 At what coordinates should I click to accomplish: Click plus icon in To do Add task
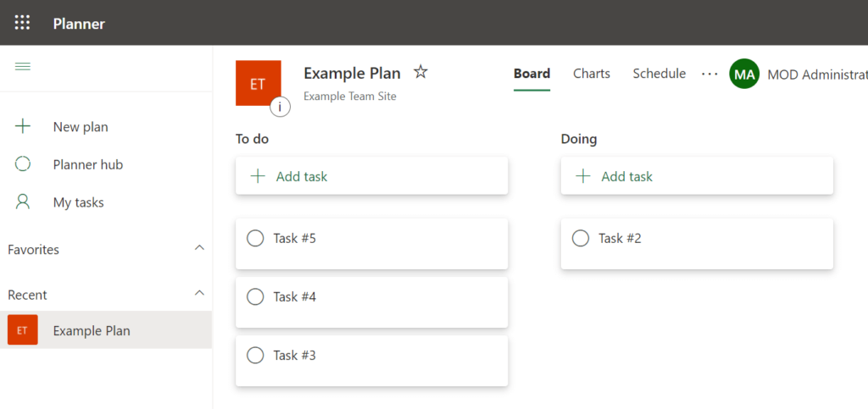pyautogui.click(x=258, y=176)
